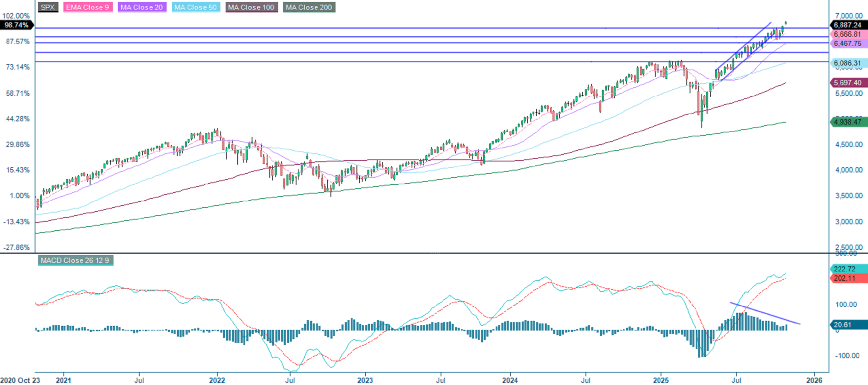Select the MA Close 20 legend label

coord(142,7)
